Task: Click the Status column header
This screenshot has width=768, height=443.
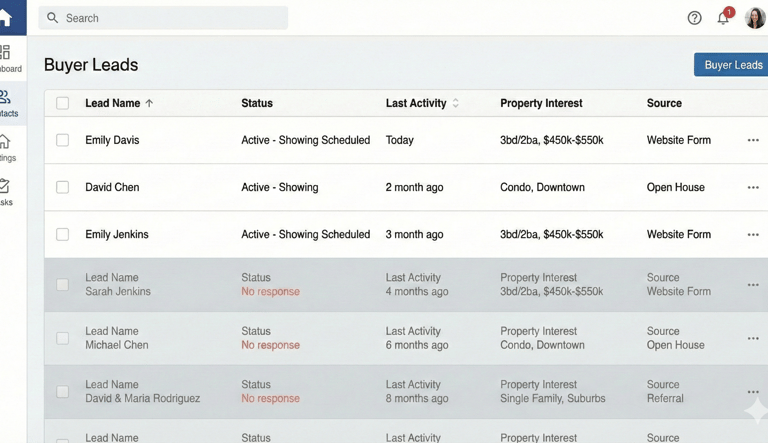Action: coord(257,103)
